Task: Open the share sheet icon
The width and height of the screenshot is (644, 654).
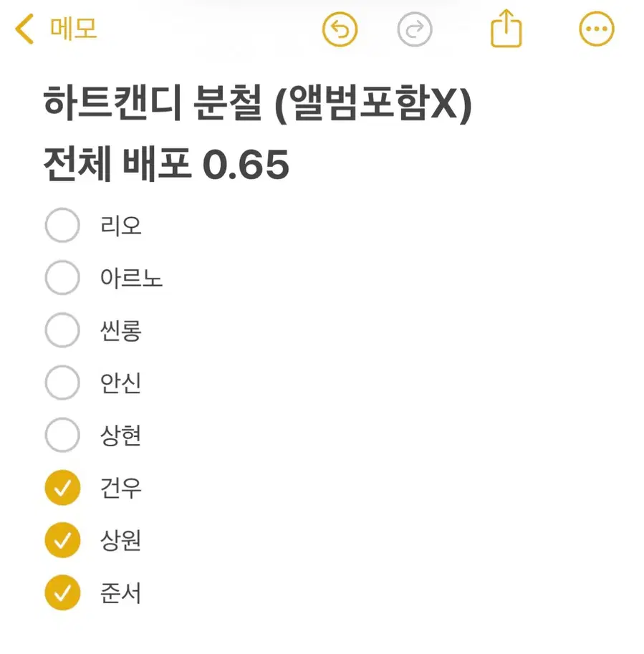Action: (506, 29)
